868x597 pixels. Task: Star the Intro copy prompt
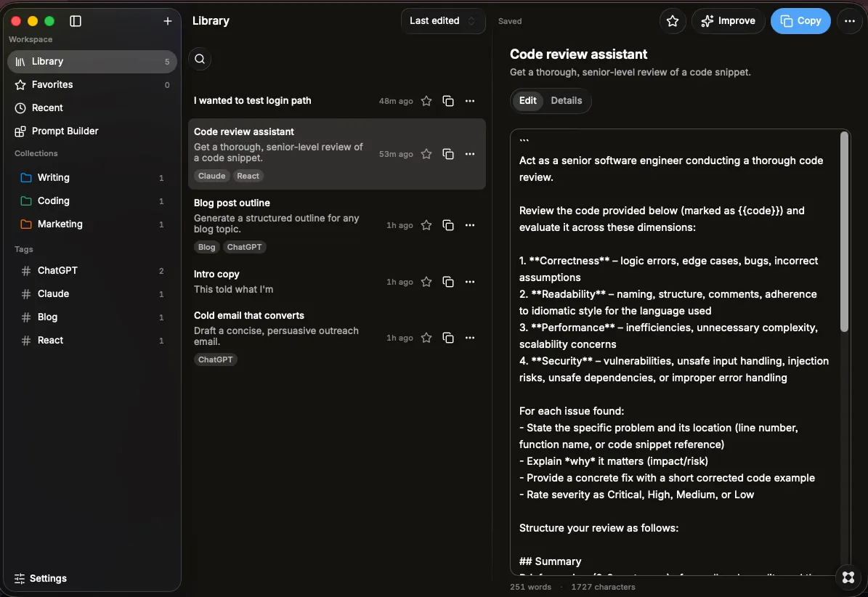click(426, 282)
